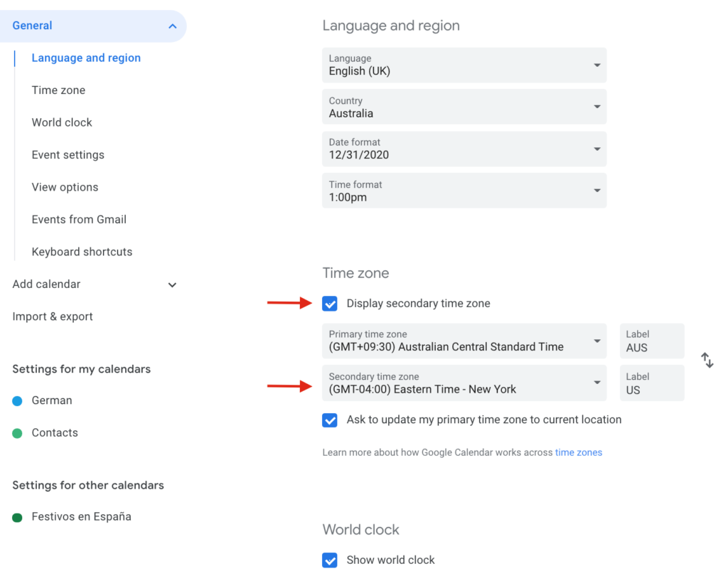Open View options in sidebar
The height and width of the screenshot is (586, 728).
65,187
